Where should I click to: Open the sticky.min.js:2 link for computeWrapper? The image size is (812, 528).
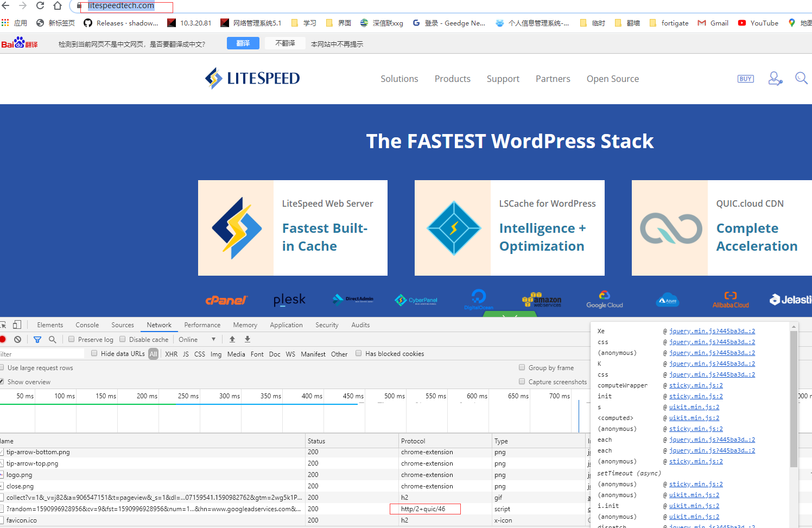[695, 385]
